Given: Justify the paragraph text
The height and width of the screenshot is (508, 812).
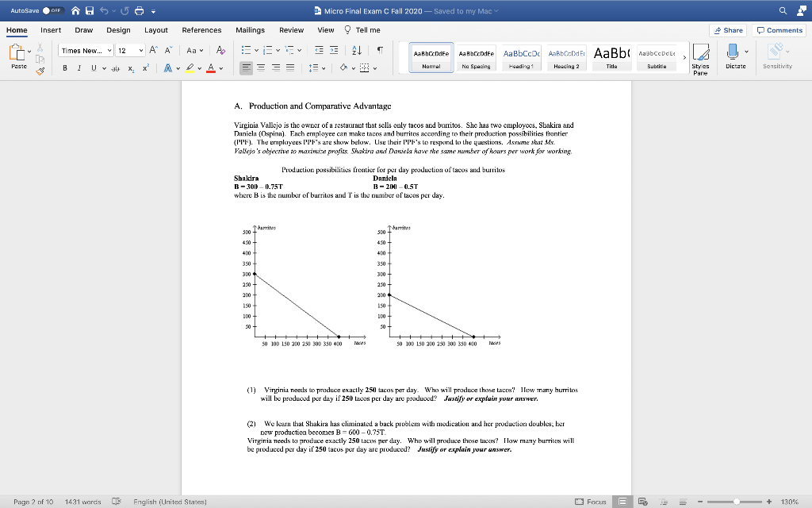Looking at the screenshot, I should (290, 68).
